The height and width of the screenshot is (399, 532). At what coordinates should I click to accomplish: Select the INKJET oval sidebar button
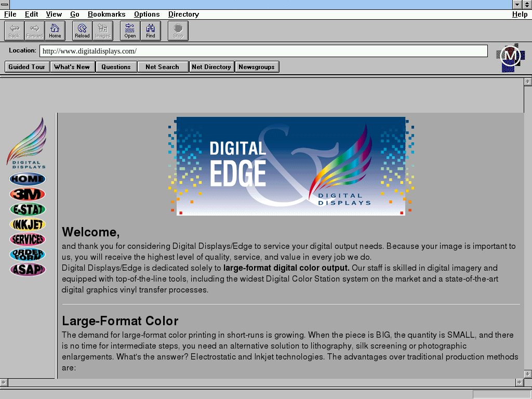point(28,224)
